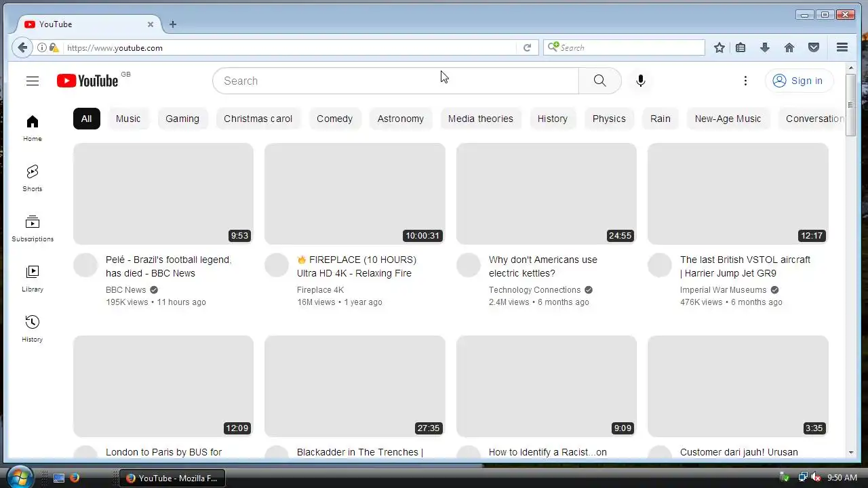Open the Fireplace 4K channel link

tap(320, 289)
